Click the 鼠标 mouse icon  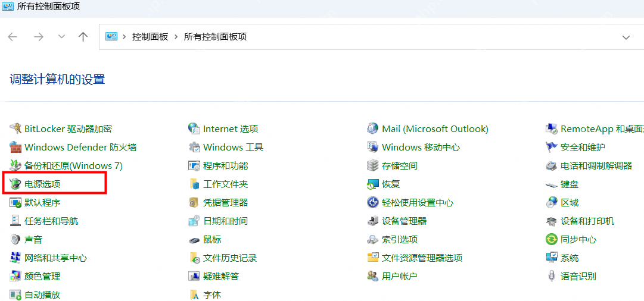pos(194,240)
